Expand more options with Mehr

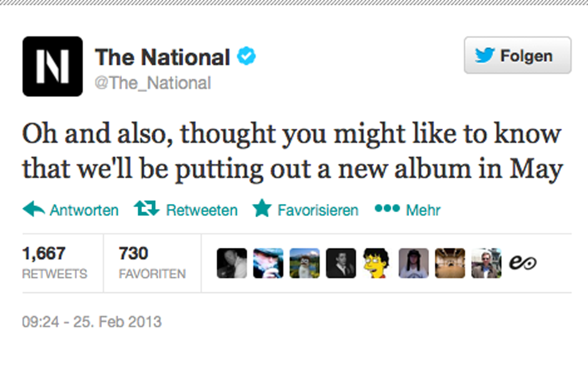click(x=423, y=210)
